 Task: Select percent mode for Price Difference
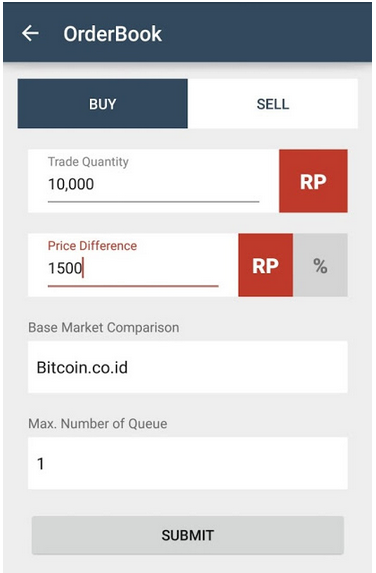(x=320, y=265)
